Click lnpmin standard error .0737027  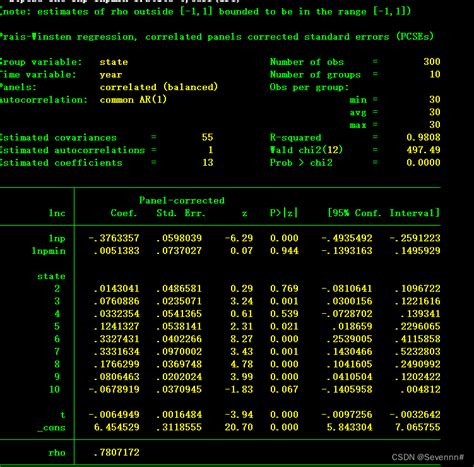[x=179, y=251]
